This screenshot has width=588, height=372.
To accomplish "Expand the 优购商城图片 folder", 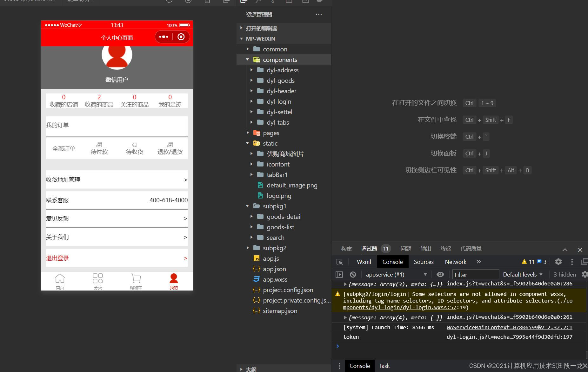I will [284, 154].
